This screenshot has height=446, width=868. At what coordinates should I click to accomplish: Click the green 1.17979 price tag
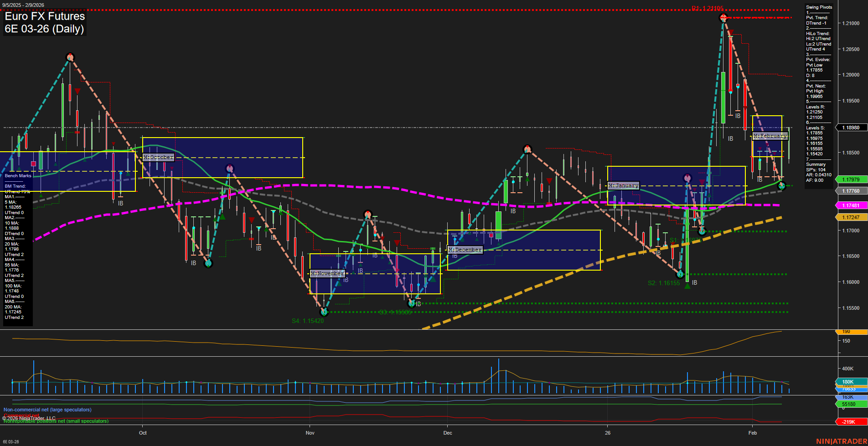click(x=852, y=179)
